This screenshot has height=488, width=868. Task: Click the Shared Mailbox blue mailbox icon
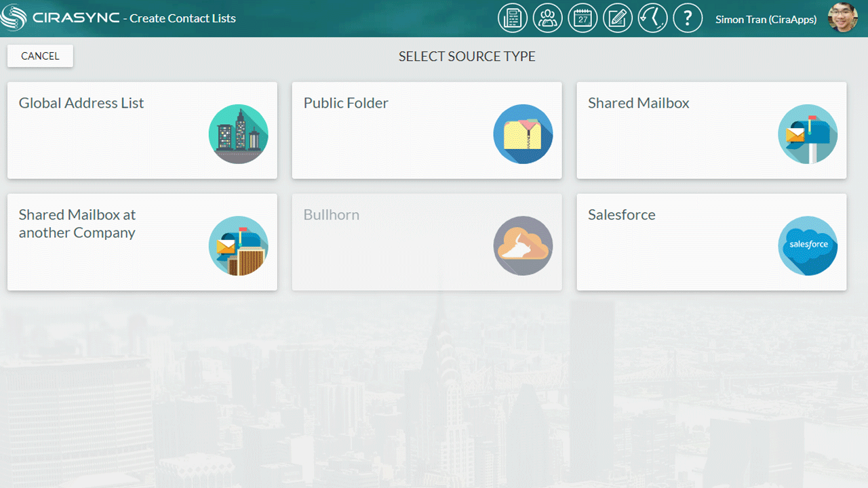click(808, 134)
